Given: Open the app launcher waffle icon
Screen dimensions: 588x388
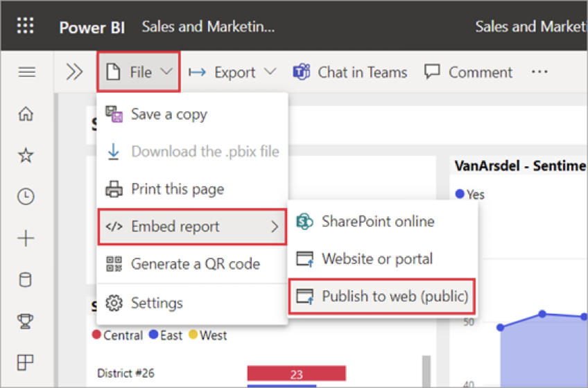Looking at the screenshot, I should (26, 27).
